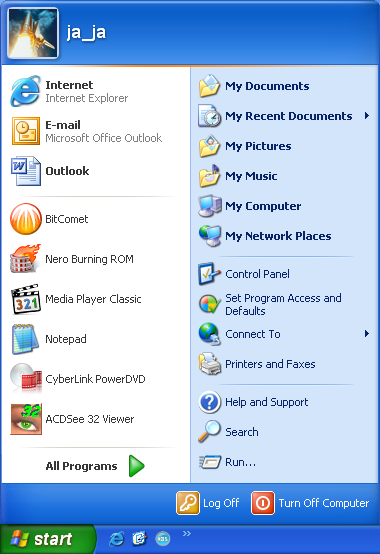Click the round blue quick launch icon

(162, 539)
